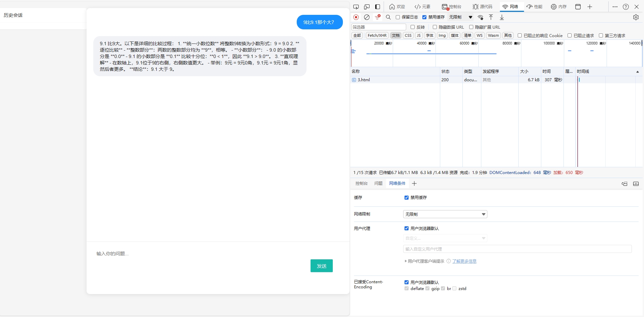644x317 pixels.
Task: Click the 发送 send button
Action: pos(321,266)
